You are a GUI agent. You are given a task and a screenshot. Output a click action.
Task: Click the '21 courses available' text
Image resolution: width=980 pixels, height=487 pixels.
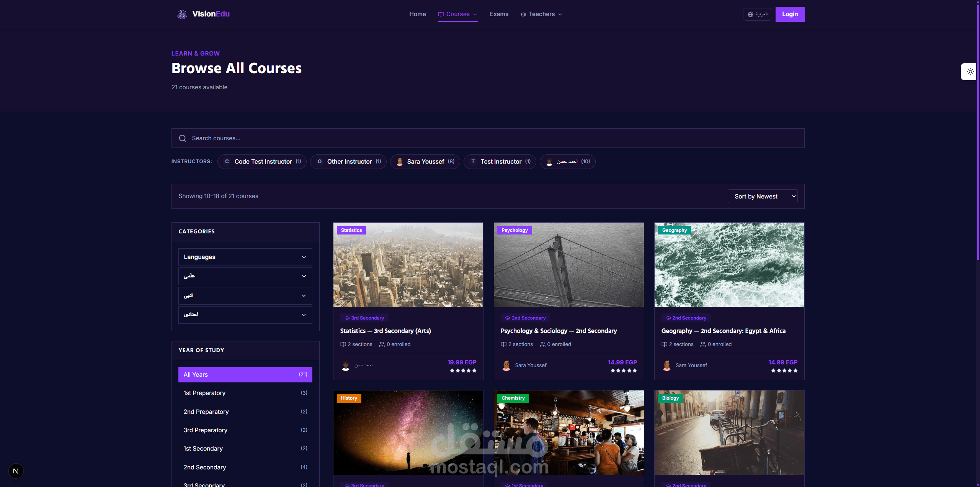(x=199, y=87)
